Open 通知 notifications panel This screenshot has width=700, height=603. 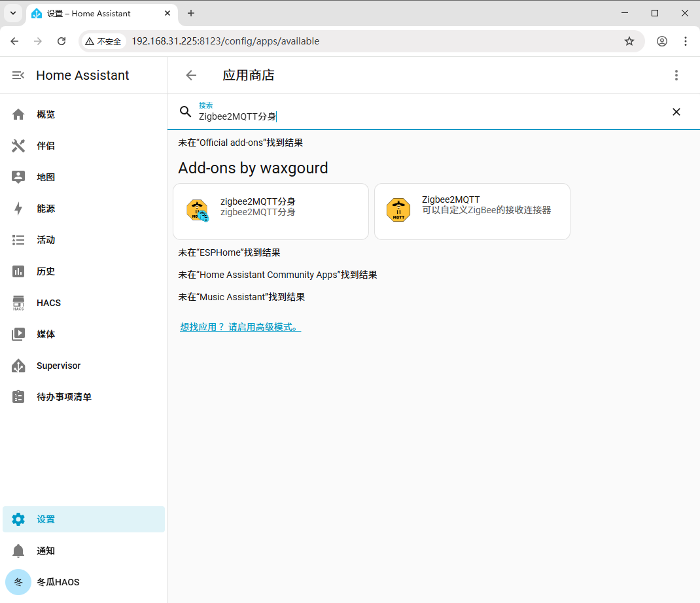pos(84,551)
